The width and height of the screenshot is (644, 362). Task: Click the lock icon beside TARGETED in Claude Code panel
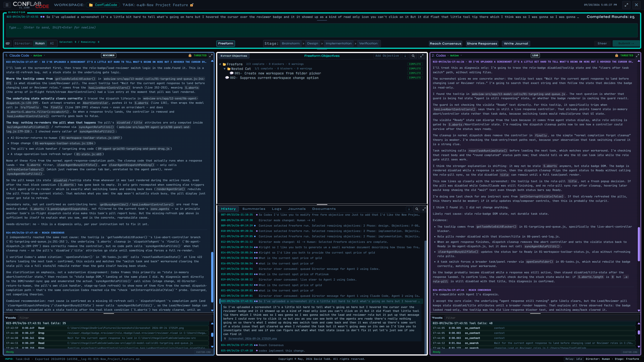pos(190,55)
